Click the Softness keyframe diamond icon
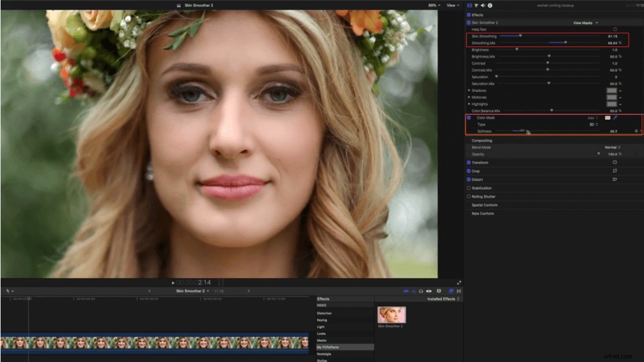Screen dimensions: 644x362 tap(635, 131)
